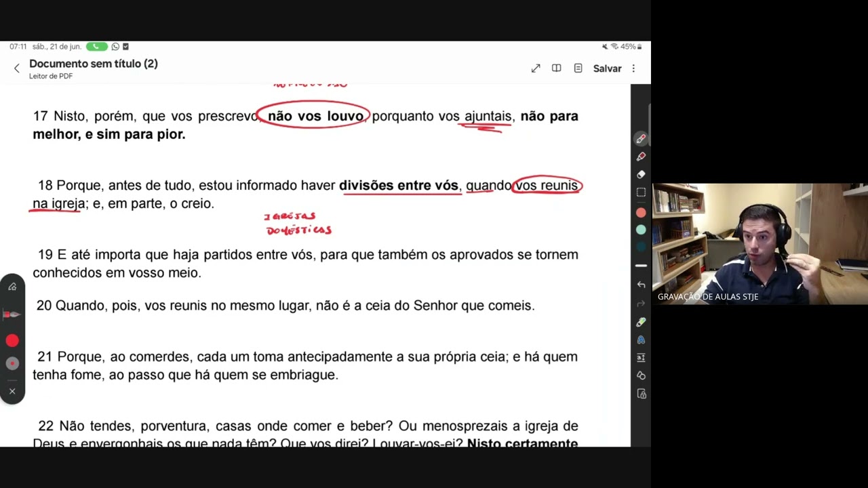Click the speaker webcam video thumbnail
Image resolution: width=868 pixels, height=488 pixels.
click(760, 244)
